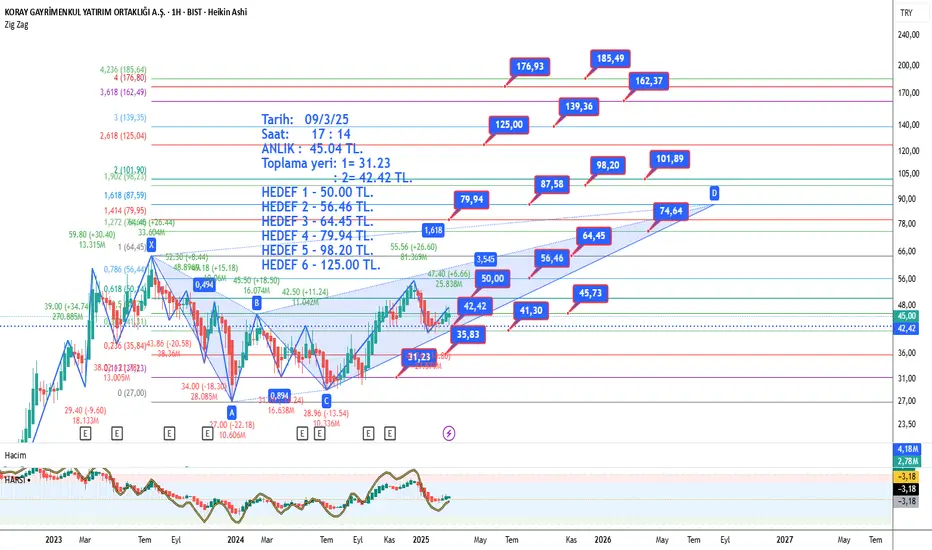Image resolution: width=932 pixels, height=550 pixels.
Task: Click the 176,93 price callout
Action: click(x=530, y=67)
